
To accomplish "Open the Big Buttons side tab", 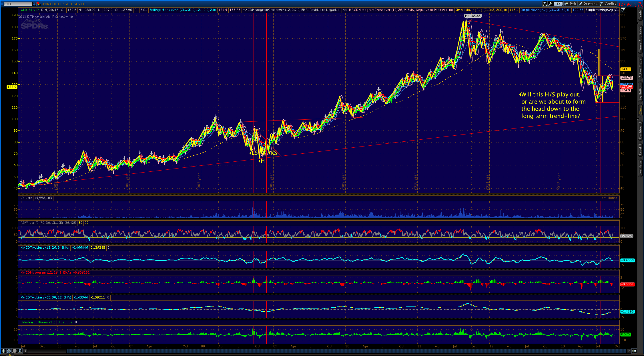I will click(641, 92).
